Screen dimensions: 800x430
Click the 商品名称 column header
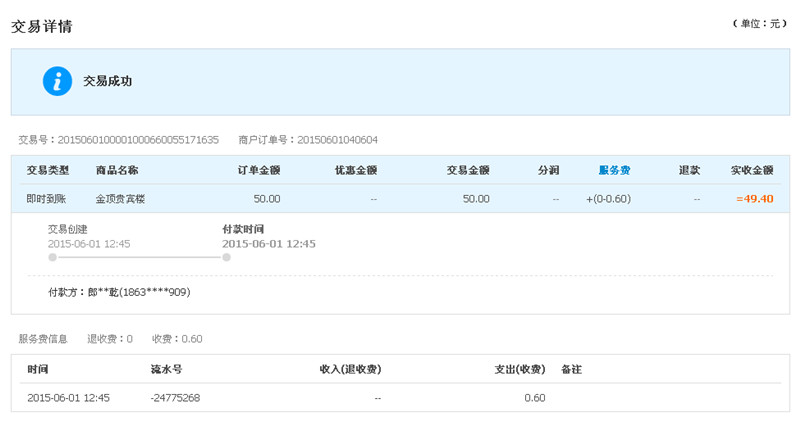(x=117, y=170)
